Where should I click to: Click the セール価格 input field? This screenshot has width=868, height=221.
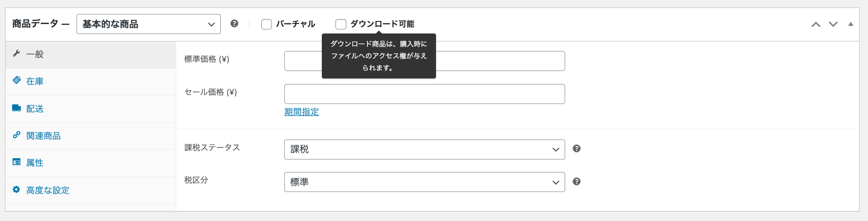coord(424,94)
